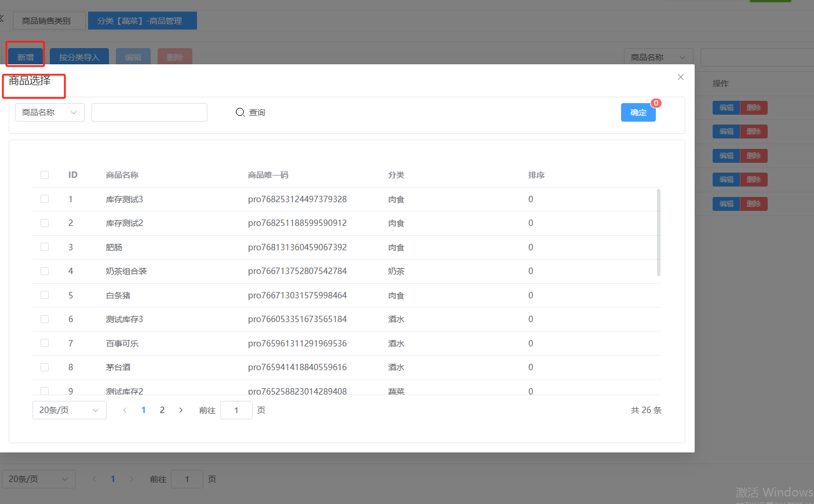814x504 pixels.
Task: Select the 分类【蔬菜】-商品管理 tab
Action: coord(140,21)
